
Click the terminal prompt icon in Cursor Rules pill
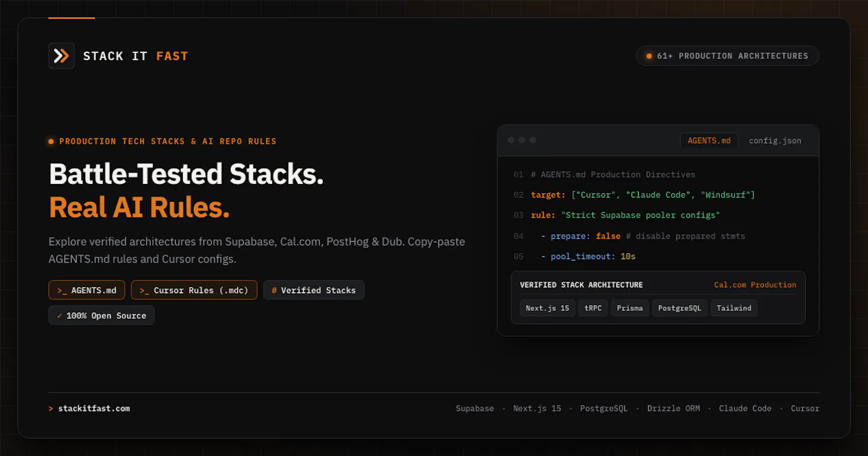(144, 290)
